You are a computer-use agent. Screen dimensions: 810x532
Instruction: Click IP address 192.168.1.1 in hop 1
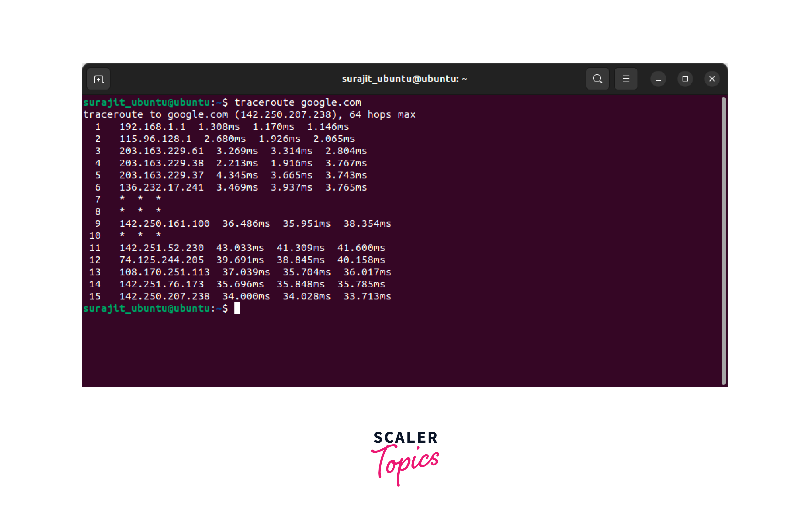click(152, 127)
